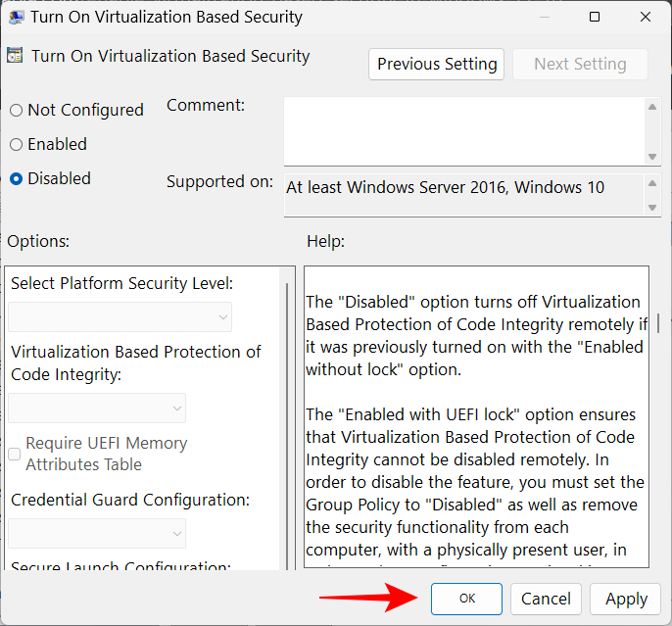Click the policy icon in title bar

point(16,17)
